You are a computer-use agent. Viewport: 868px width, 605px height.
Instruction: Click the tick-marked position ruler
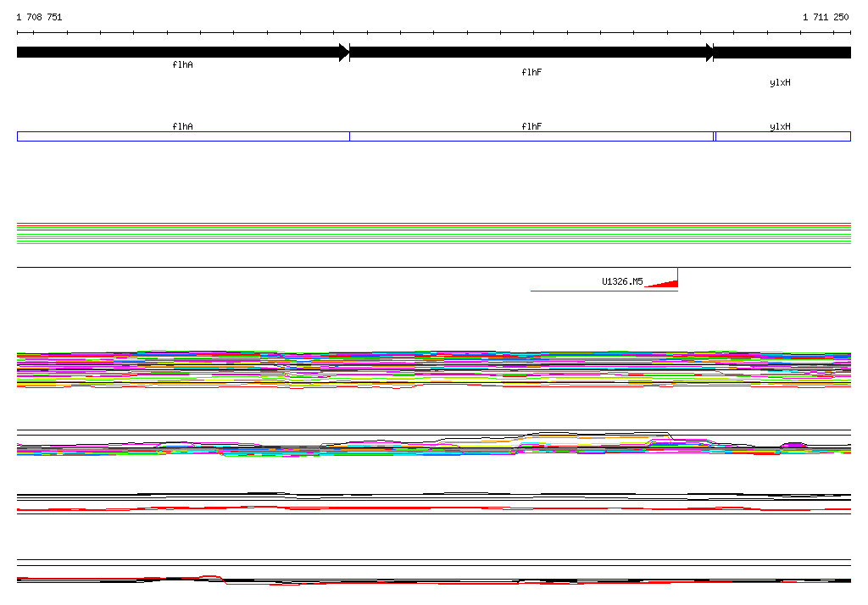coord(434,33)
